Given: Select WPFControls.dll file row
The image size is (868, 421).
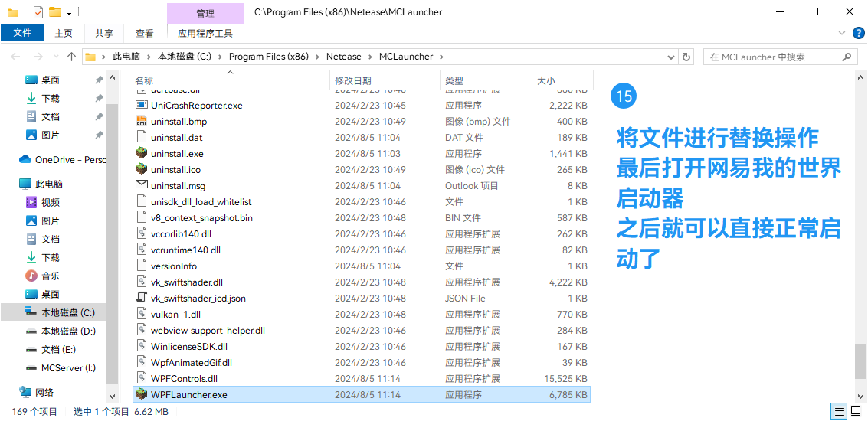Looking at the screenshot, I should (362, 378).
